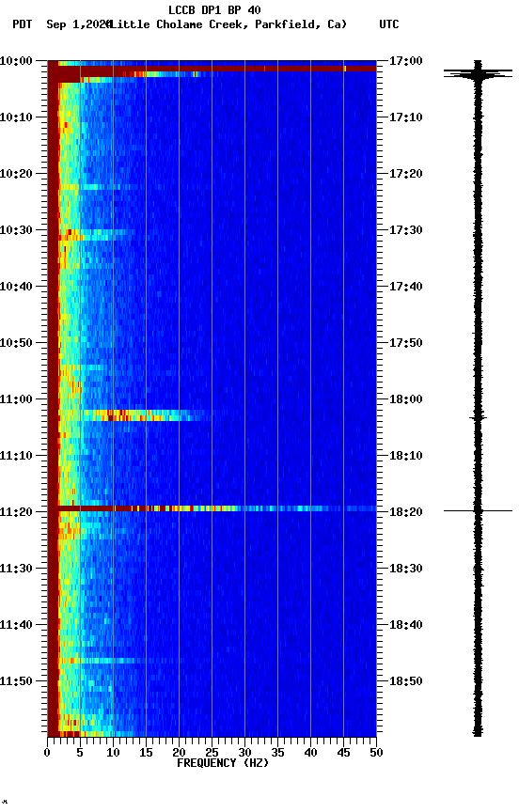Click the 45 Hz frequency axis label
The width and height of the screenshot is (519, 812).
[343, 753]
